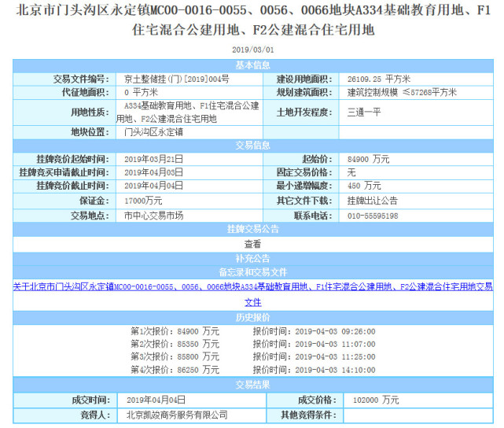This screenshot has height=428, width=504.
Task: Click the 建设用地面积 label
Action: pyautogui.click(x=305, y=79)
